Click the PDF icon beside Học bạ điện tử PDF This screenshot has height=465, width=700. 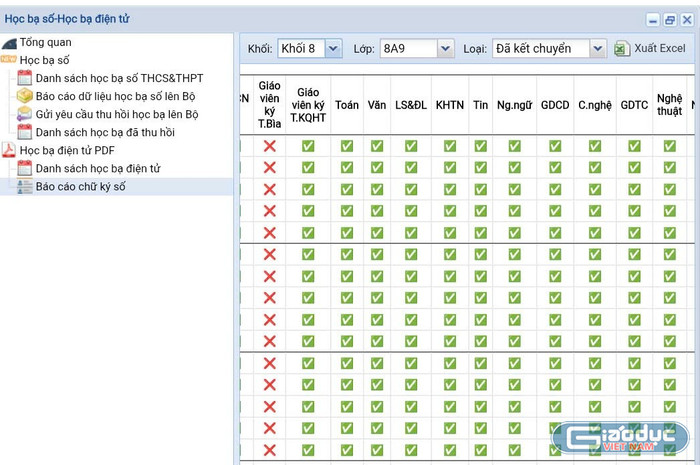click(x=8, y=150)
